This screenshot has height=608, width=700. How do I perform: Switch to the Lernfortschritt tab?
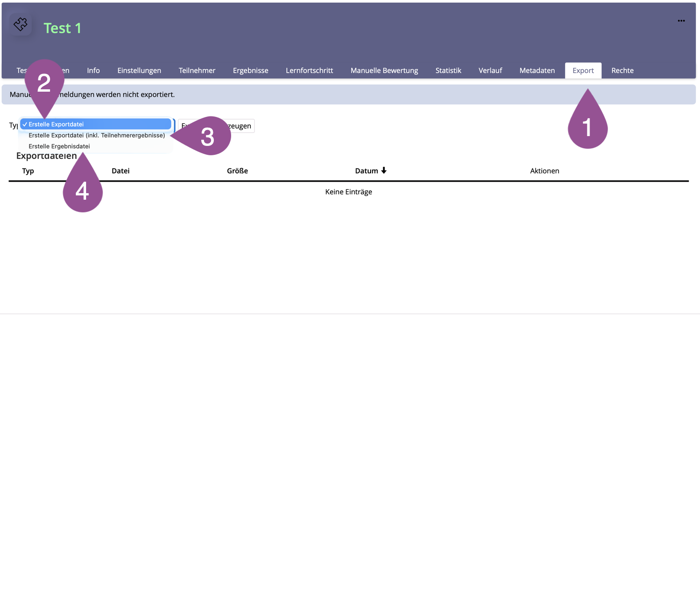pyautogui.click(x=309, y=71)
